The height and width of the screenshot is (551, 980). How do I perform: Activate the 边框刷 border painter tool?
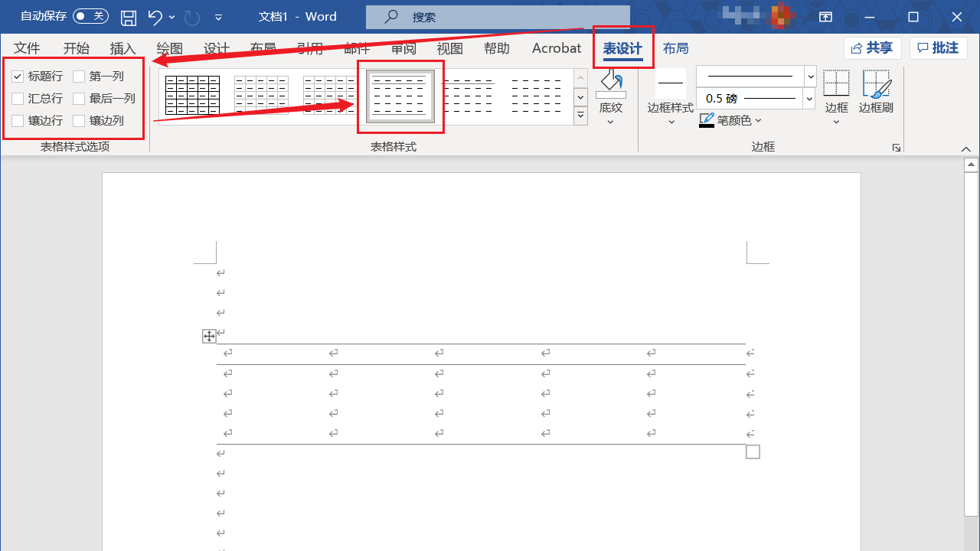876,83
